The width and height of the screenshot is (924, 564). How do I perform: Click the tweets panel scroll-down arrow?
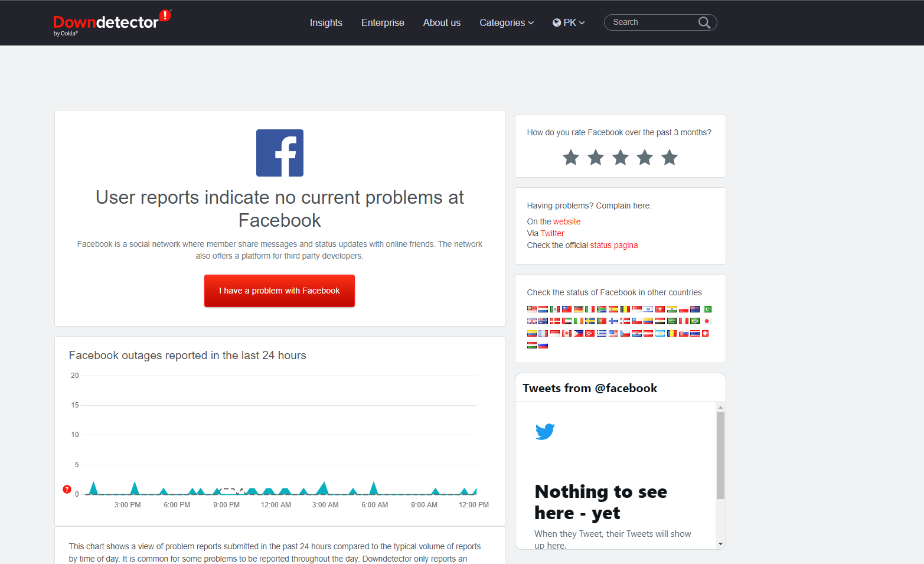(x=720, y=544)
